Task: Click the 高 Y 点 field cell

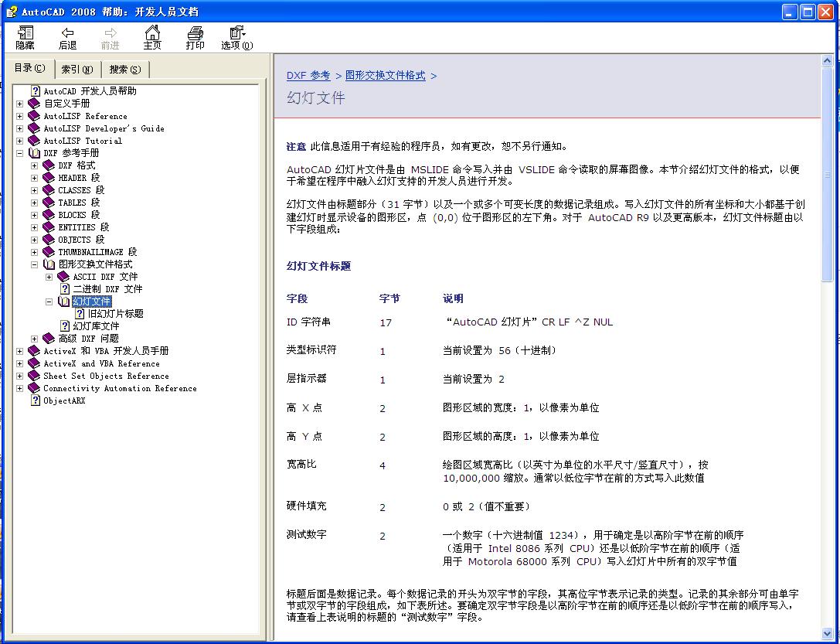Action: (x=304, y=436)
